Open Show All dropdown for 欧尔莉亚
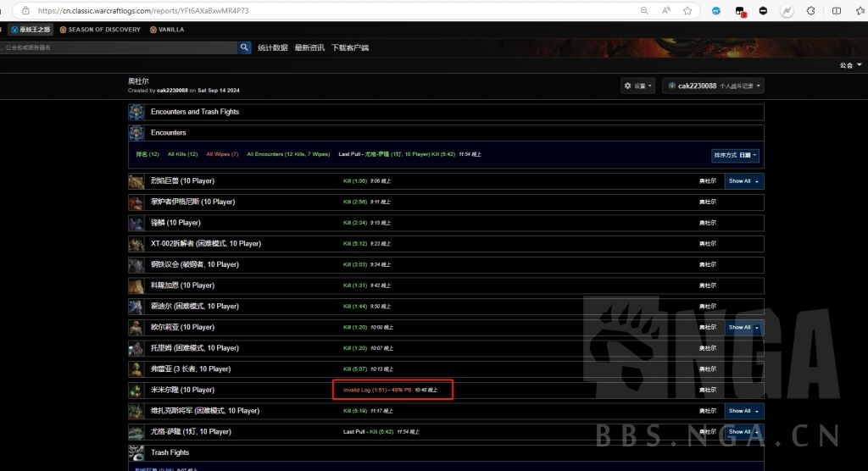The width and height of the screenshot is (868, 471). coord(743,327)
